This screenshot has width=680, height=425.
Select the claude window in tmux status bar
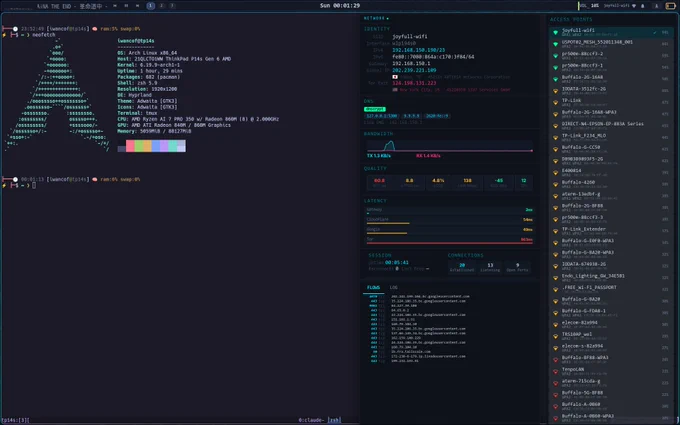[x=311, y=420]
